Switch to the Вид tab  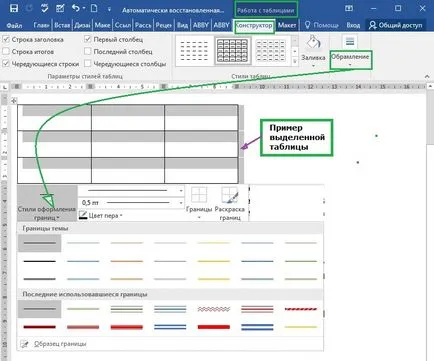pos(182,25)
